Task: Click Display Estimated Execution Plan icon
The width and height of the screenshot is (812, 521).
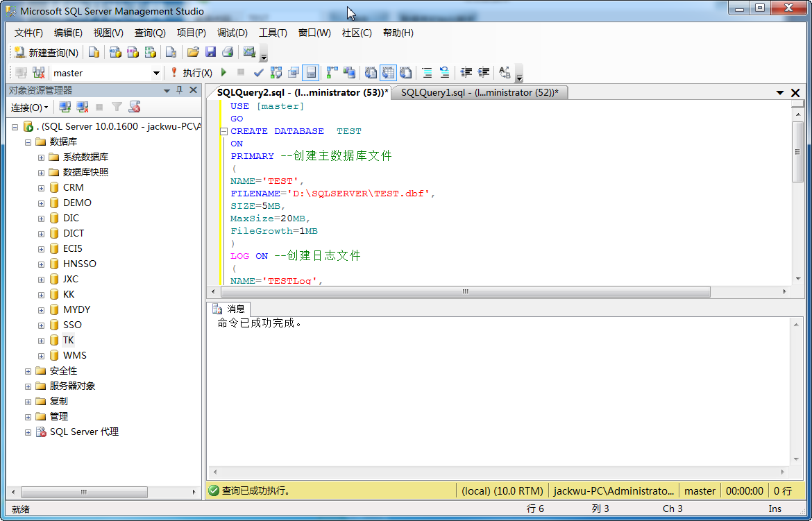Action: (x=276, y=73)
